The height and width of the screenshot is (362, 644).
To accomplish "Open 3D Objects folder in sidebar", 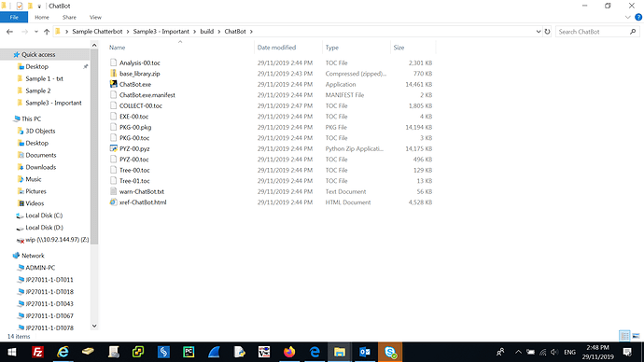I will 40,131.
